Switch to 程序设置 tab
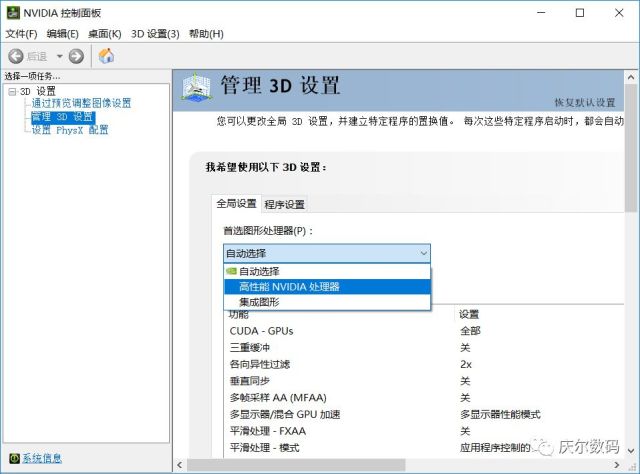 284,204
